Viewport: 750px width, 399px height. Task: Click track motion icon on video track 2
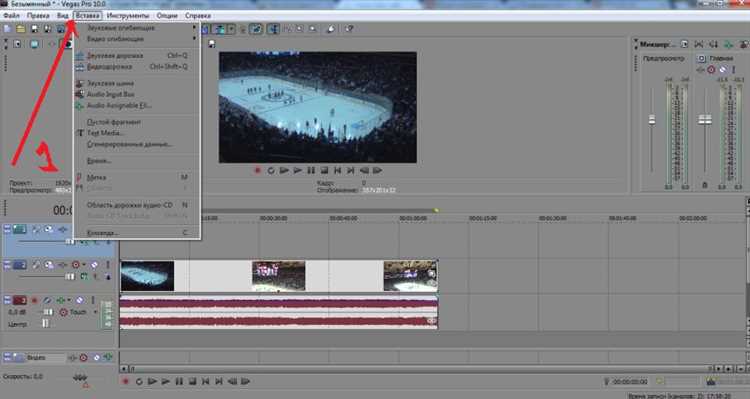click(x=36, y=265)
